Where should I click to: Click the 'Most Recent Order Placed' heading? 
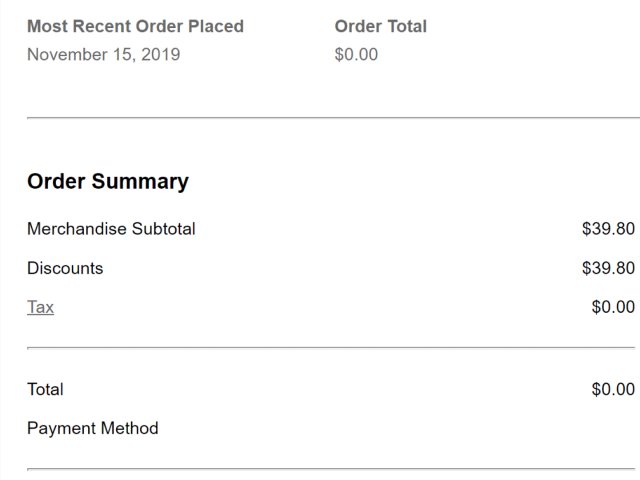(x=135, y=26)
